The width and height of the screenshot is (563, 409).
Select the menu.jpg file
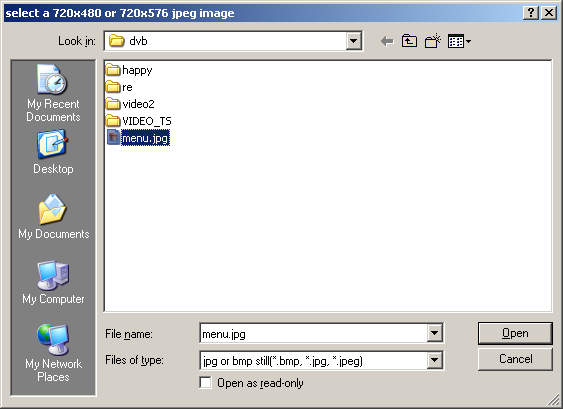[138, 138]
